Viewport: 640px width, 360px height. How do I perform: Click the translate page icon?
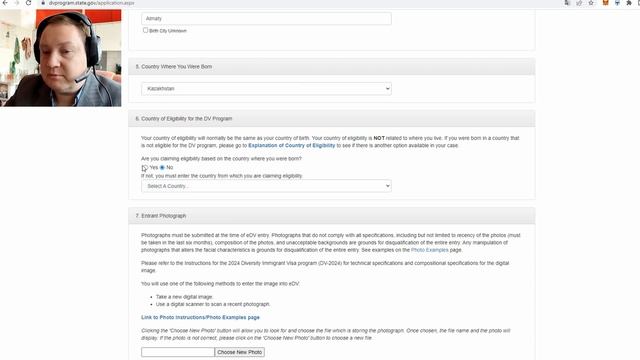click(x=567, y=3)
